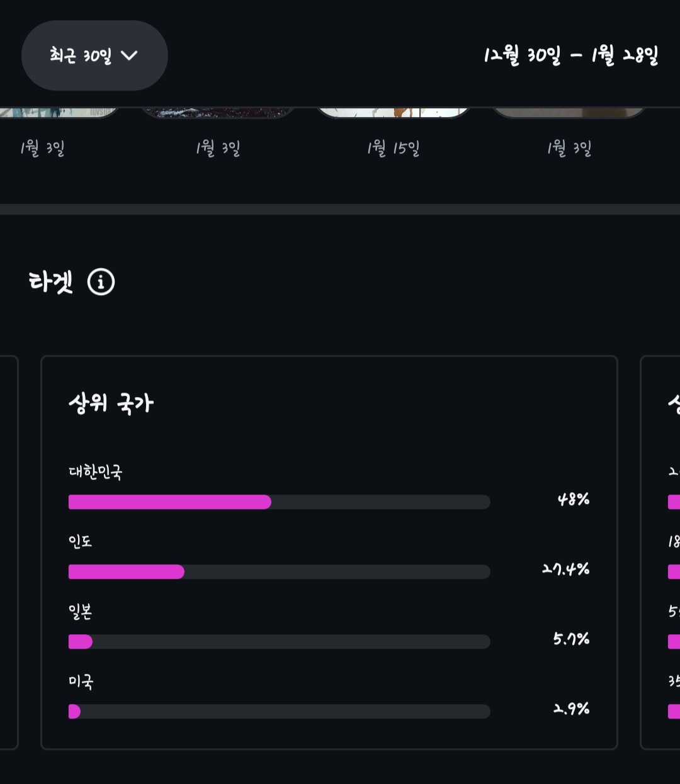The image size is (680, 784).
Task: Select the 인도 country label
Action: point(81,541)
